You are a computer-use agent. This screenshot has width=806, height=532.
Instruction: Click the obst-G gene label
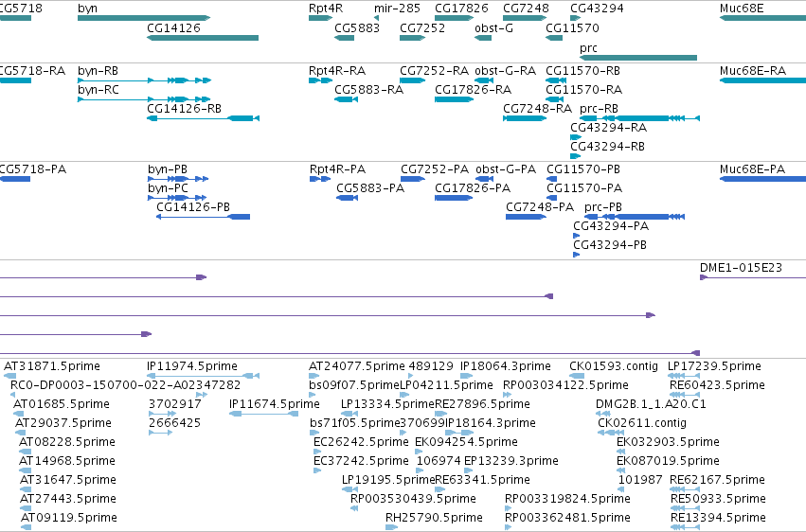coord(493,27)
